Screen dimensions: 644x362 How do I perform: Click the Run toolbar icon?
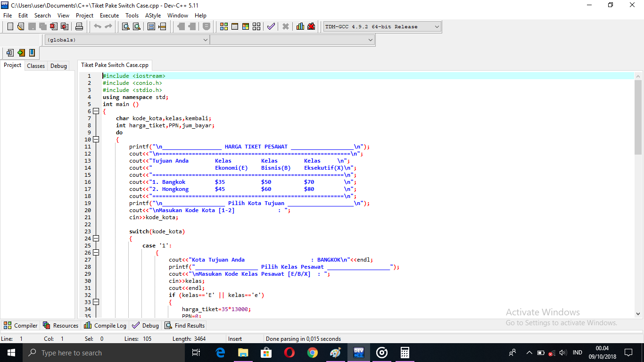point(235,26)
